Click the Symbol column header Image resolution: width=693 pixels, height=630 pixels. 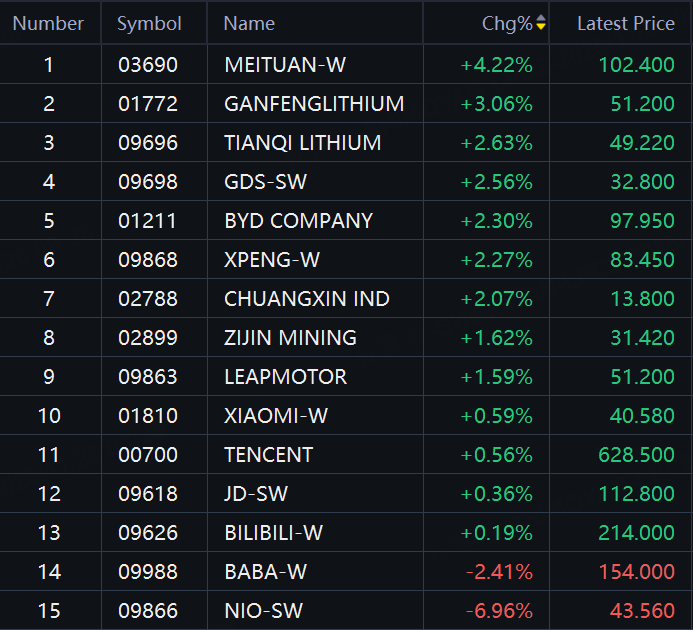click(149, 23)
